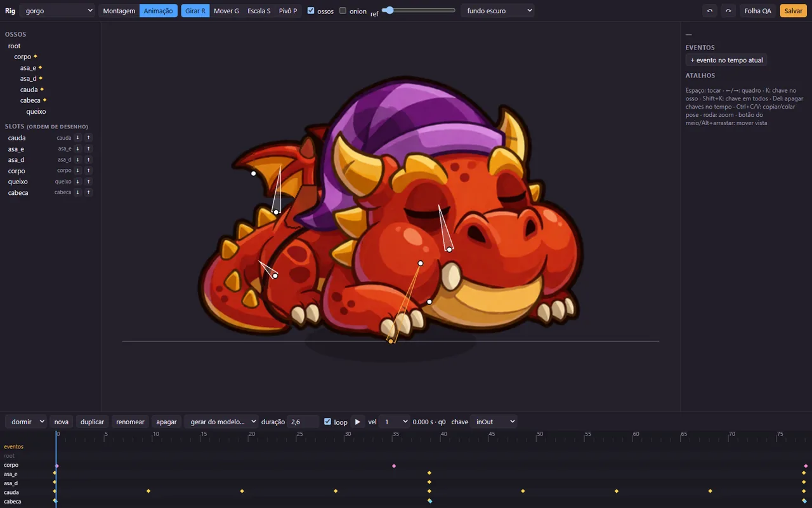
Task: Click the apagar animation button
Action: [166, 422]
